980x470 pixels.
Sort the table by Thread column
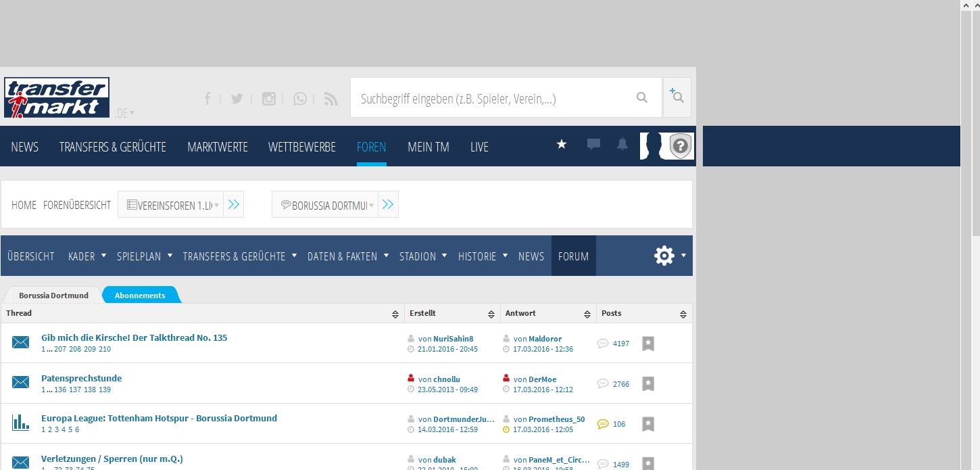click(x=395, y=314)
